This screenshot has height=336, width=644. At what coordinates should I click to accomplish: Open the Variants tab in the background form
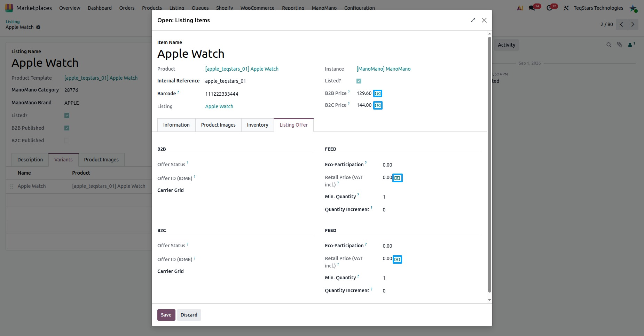(x=63, y=160)
